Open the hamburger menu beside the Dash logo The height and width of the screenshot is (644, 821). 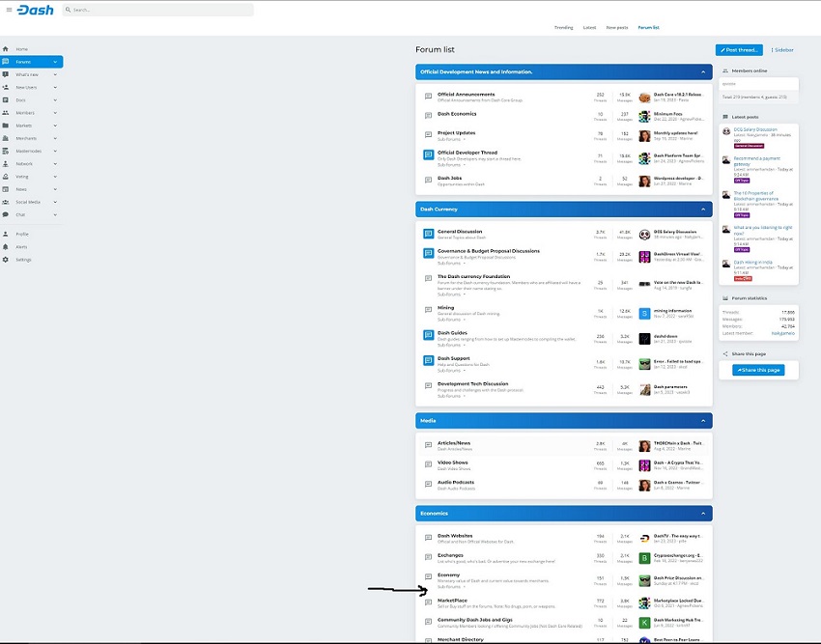coord(9,10)
